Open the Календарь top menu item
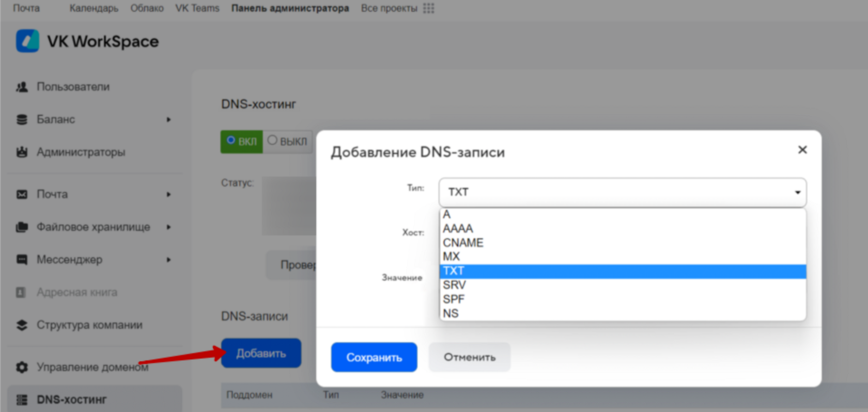The height and width of the screenshot is (412, 868). pyautogui.click(x=94, y=8)
